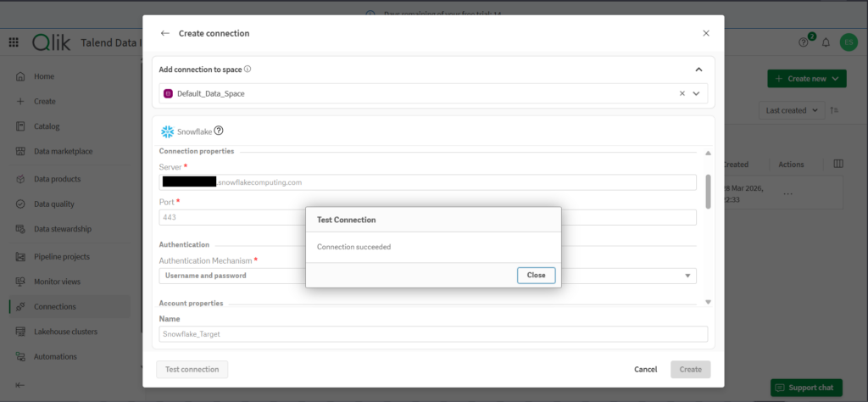This screenshot has height=402, width=868.
Task: Open the row actions ellipsis menu
Action: (x=788, y=194)
